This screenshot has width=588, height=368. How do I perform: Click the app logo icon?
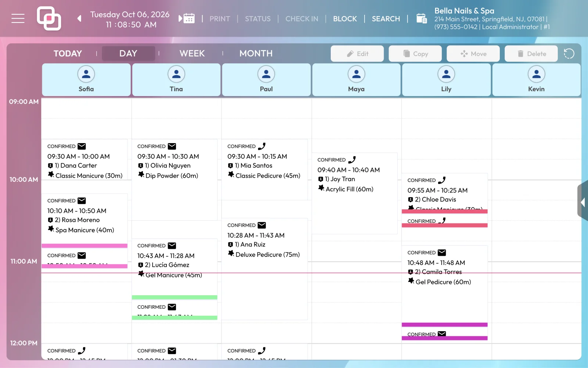[x=49, y=18]
